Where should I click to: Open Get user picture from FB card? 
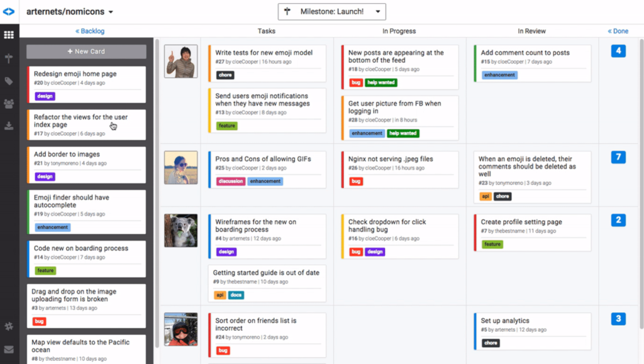[x=400, y=118]
